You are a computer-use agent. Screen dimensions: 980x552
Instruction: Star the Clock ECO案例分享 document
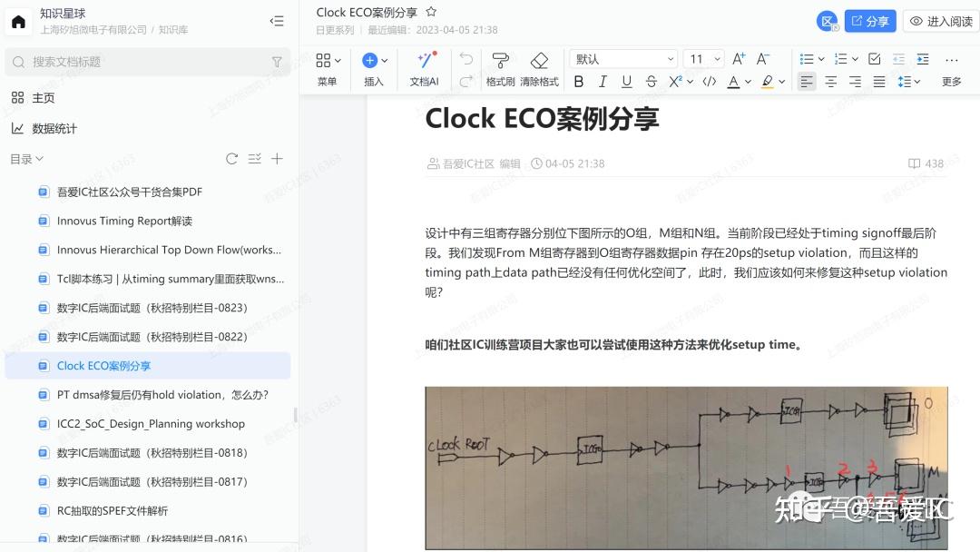point(430,13)
